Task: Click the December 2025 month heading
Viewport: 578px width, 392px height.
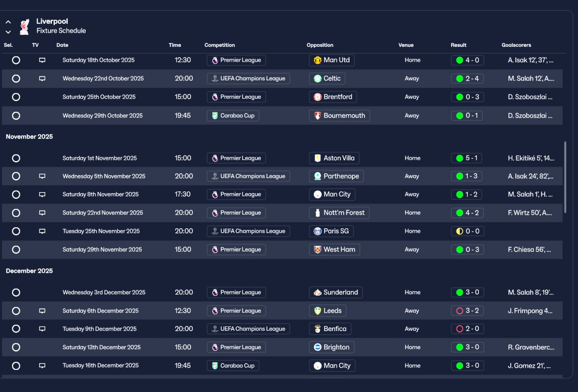Action: click(29, 271)
